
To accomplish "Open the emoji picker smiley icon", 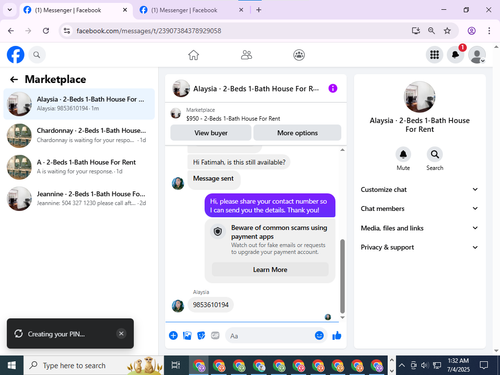I will click(x=319, y=335).
